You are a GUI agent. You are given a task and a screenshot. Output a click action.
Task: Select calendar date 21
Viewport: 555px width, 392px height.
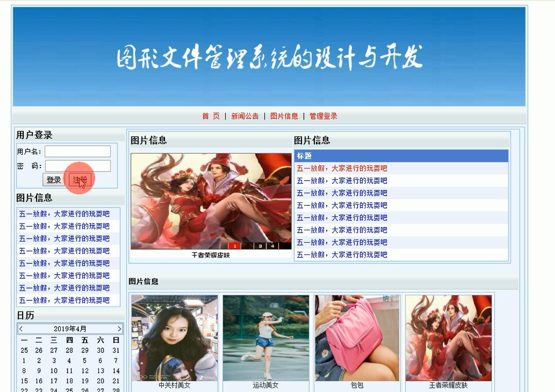point(116,381)
